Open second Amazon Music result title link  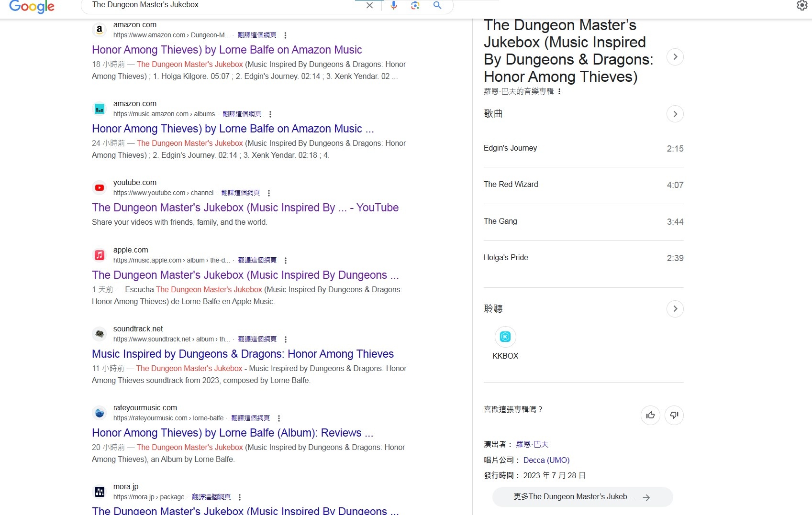point(233,129)
